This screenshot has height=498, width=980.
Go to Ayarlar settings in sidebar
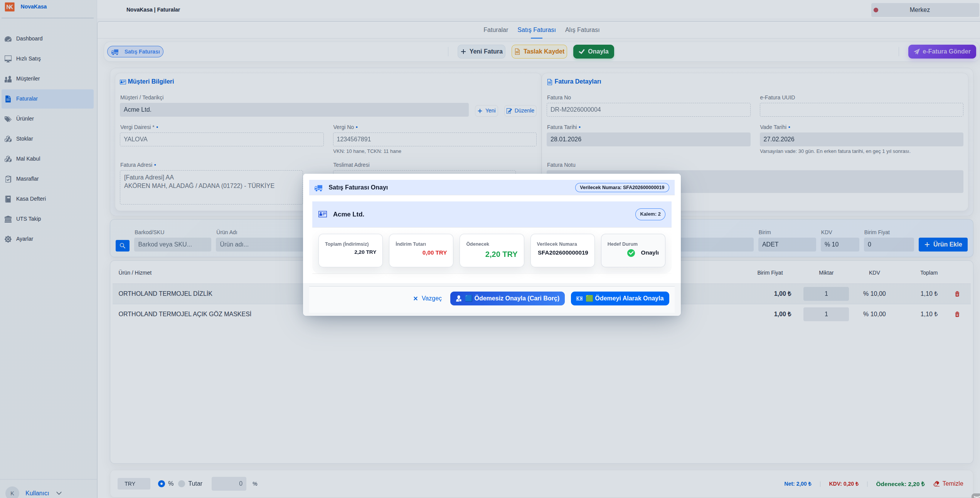point(24,239)
